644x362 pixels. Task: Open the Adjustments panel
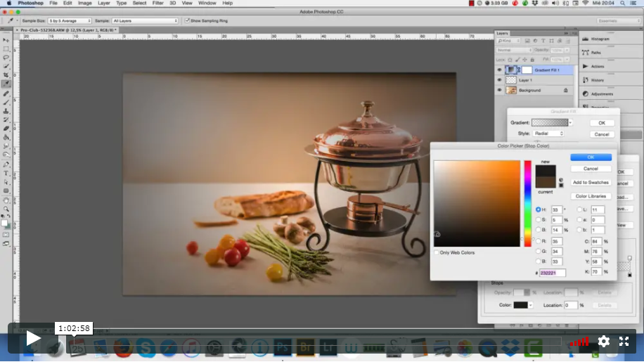(602, 94)
